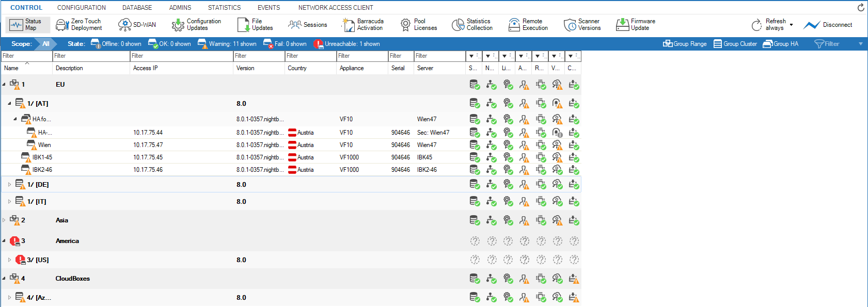Open Pool Licenses
Viewport: 868px width, 307px height.
tap(419, 25)
